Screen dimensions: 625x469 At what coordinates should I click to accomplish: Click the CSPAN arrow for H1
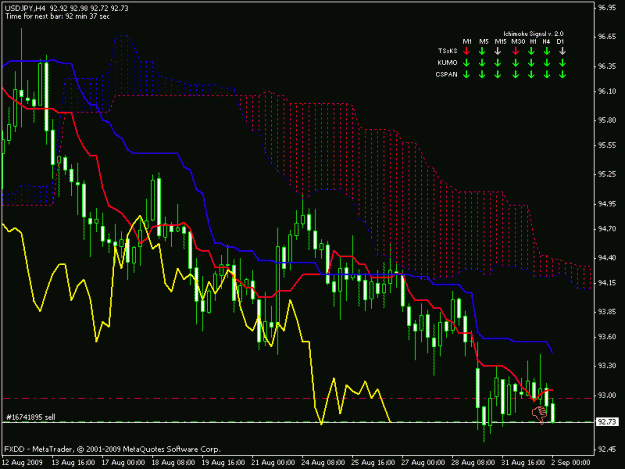pos(531,74)
